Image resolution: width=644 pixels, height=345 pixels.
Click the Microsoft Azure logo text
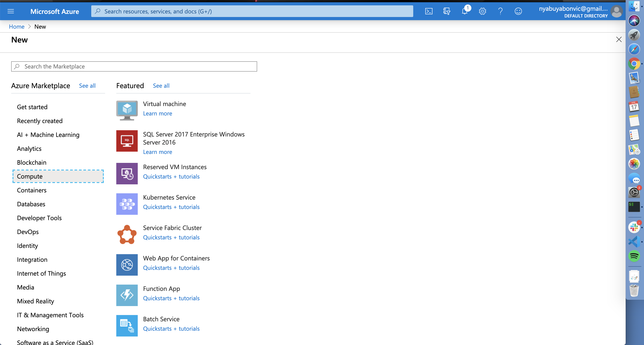tap(55, 11)
